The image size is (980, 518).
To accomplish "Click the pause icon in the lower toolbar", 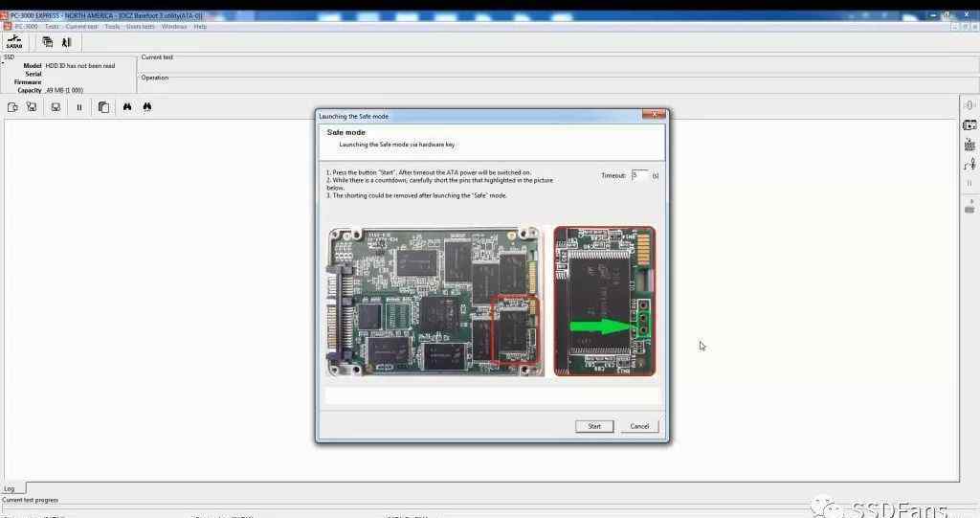I will point(79,107).
